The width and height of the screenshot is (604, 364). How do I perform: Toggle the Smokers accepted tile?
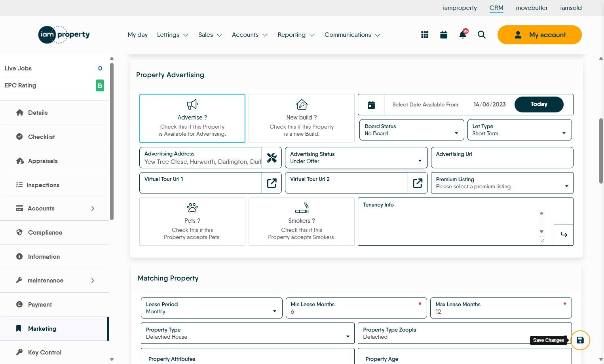point(302,222)
